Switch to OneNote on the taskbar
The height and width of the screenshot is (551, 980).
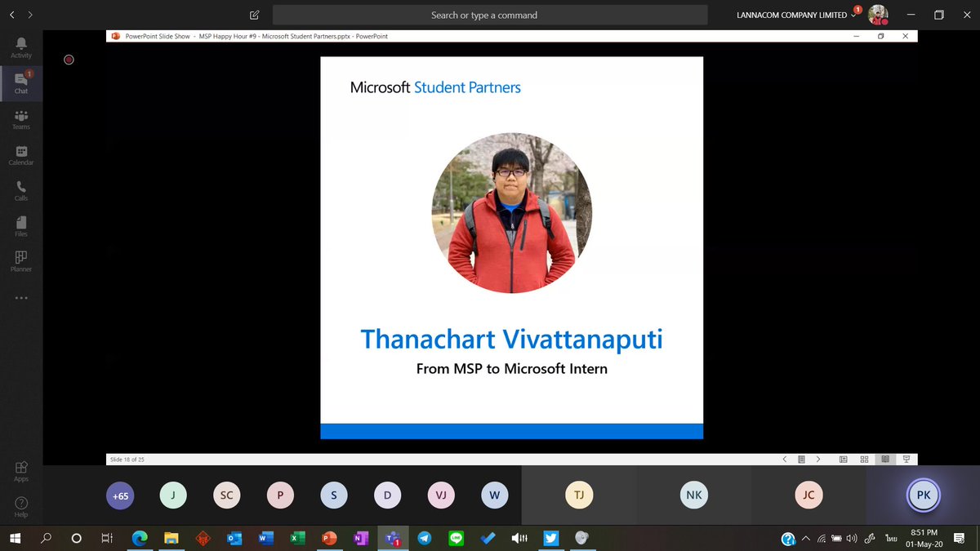360,538
